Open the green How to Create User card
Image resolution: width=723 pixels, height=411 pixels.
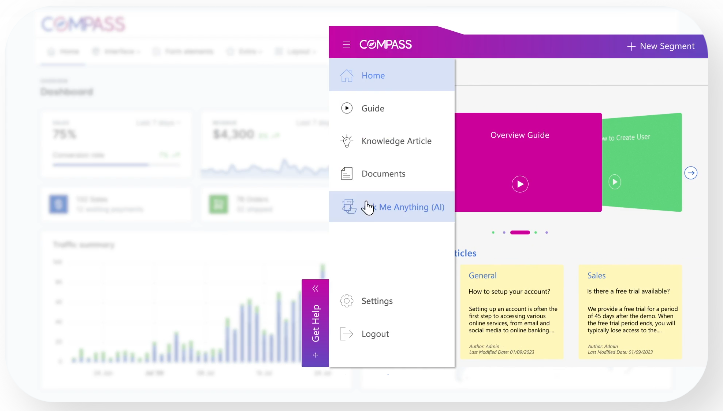point(642,162)
